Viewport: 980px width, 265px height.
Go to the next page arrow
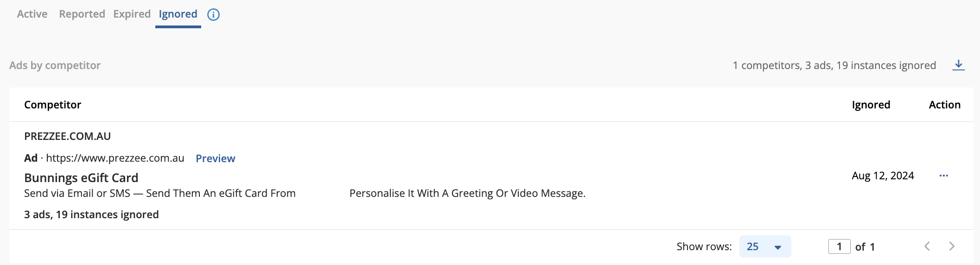[x=952, y=246]
